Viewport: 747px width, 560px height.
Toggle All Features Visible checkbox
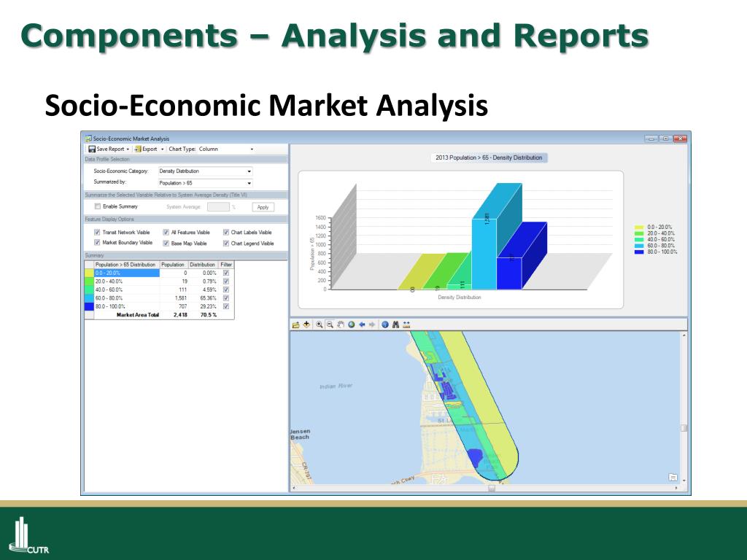[x=166, y=233]
